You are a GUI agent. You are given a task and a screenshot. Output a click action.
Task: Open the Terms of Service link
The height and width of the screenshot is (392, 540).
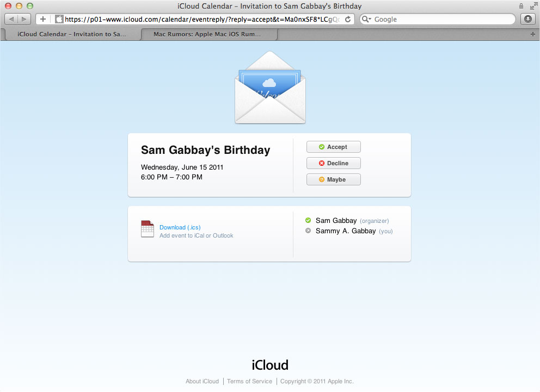[x=249, y=381]
